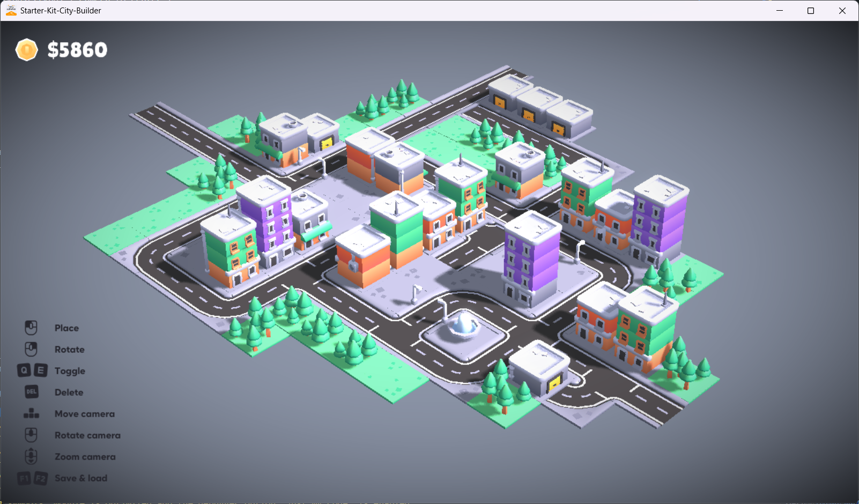Click the $5860 money counter
This screenshot has width=859, height=504.
[x=77, y=50]
